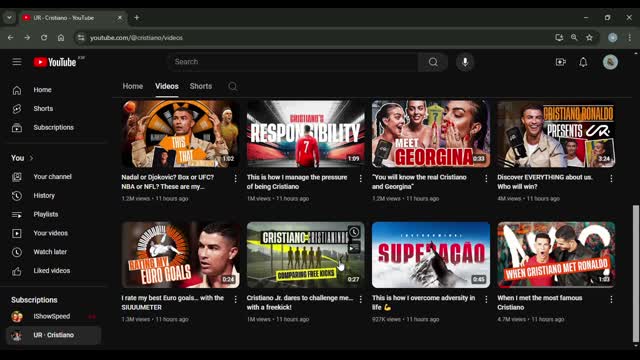Open browser zoom magnifier icon
The height and width of the screenshot is (360, 640).
click(574, 38)
